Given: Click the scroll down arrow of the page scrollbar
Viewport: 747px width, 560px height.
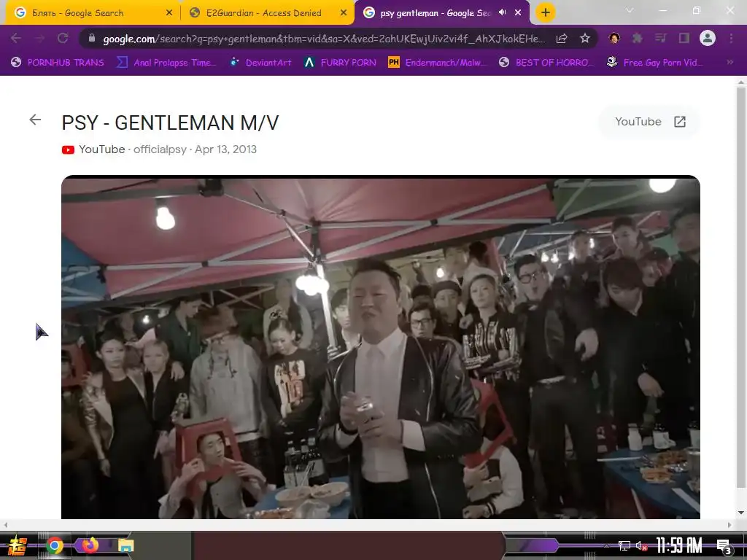Looking at the screenshot, I should pos(741,513).
